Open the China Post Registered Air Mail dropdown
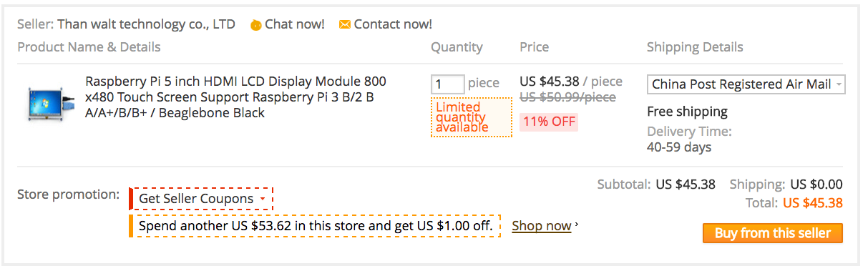Image resolution: width=868 pixels, height=271 pixels. (x=746, y=84)
